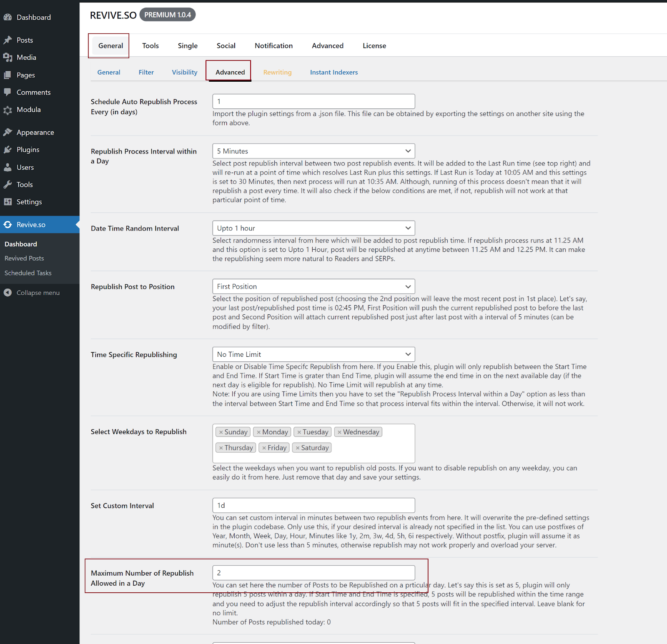Click the Plugins plug icon
This screenshot has width=667, height=644.
(8, 150)
